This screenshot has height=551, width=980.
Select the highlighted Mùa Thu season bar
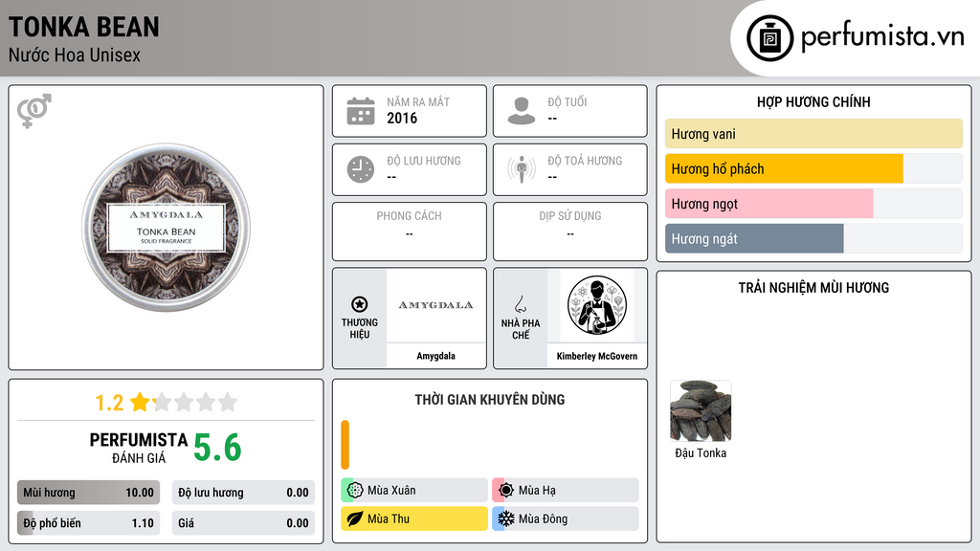click(x=414, y=518)
